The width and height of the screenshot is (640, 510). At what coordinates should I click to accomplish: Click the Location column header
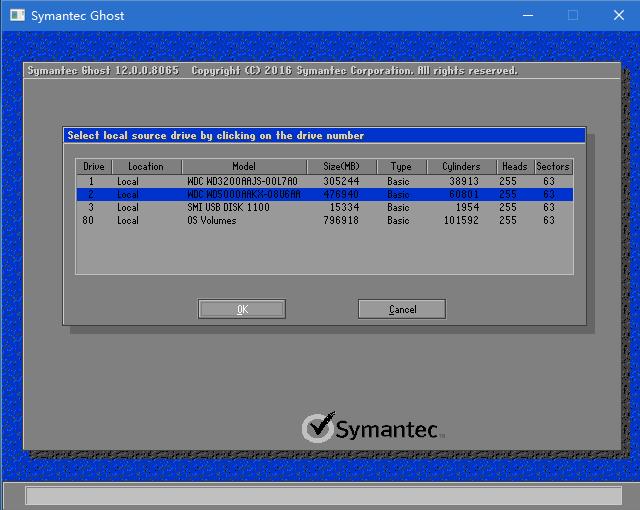146,166
